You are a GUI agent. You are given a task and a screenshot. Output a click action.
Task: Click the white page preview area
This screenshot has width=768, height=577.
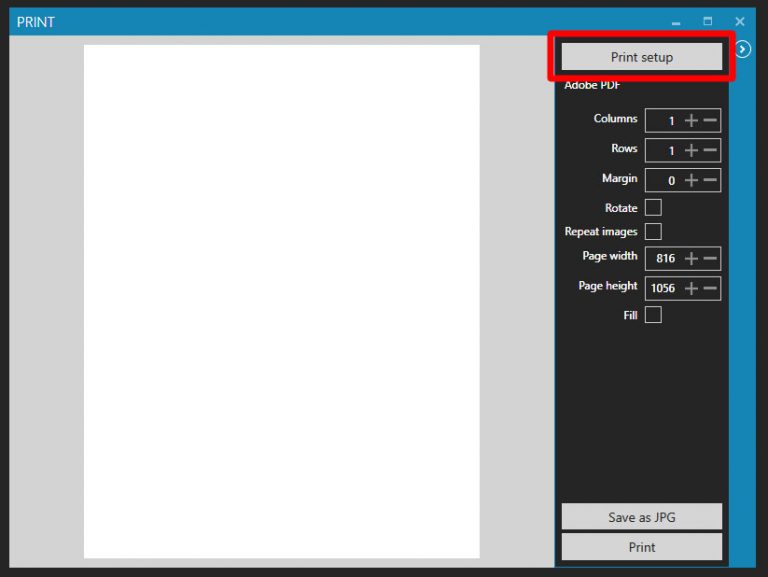click(281, 300)
